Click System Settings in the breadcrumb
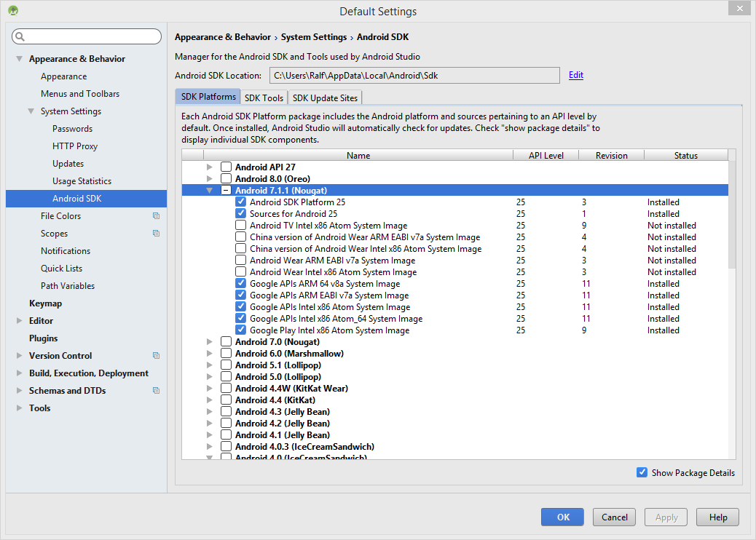Screen dimensions: 756x540 pyautogui.click(x=314, y=37)
